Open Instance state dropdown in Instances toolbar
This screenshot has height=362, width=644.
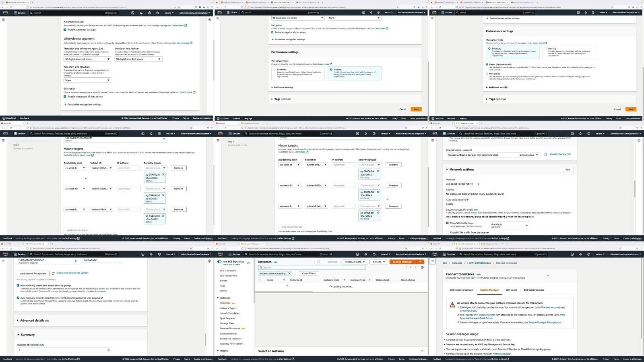355,262
